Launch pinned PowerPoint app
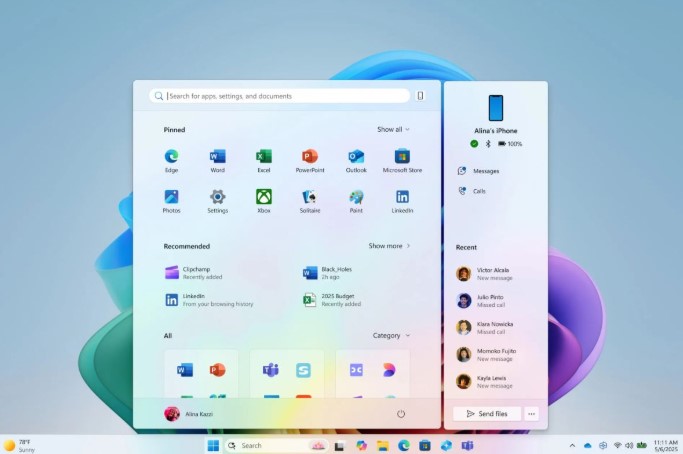Image resolution: width=683 pixels, height=454 pixels. [x=310, y=161]
